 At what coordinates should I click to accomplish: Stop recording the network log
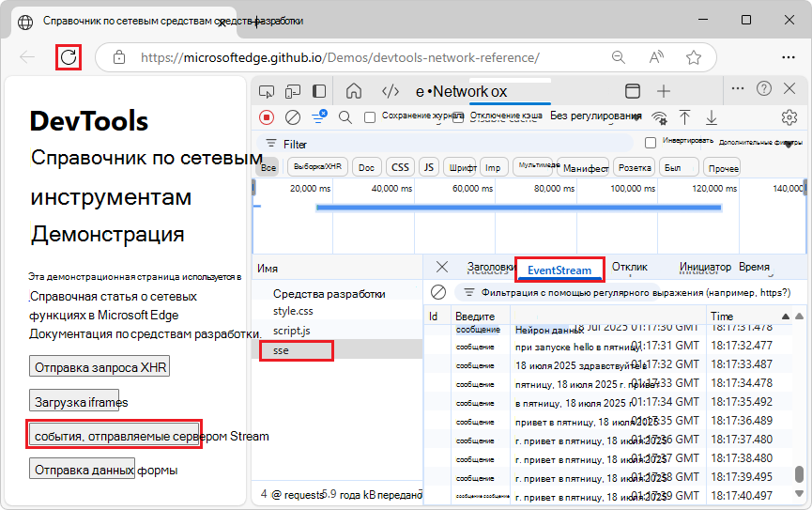pyautogui.click(x=267, y=117)
